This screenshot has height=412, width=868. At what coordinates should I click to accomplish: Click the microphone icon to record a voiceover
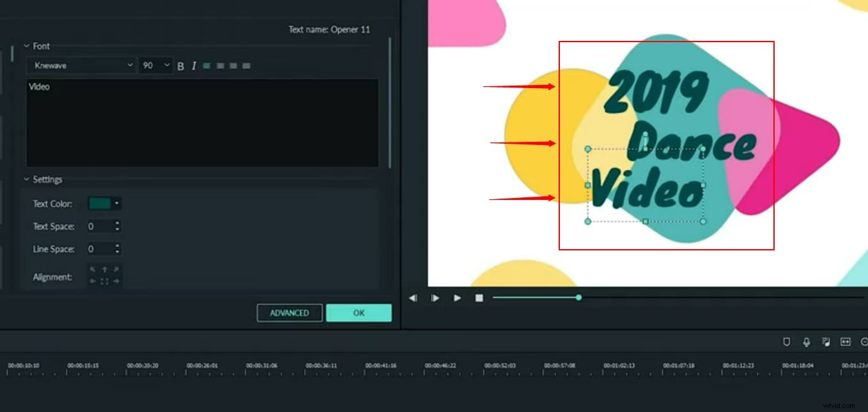click(x=807, y=342)
